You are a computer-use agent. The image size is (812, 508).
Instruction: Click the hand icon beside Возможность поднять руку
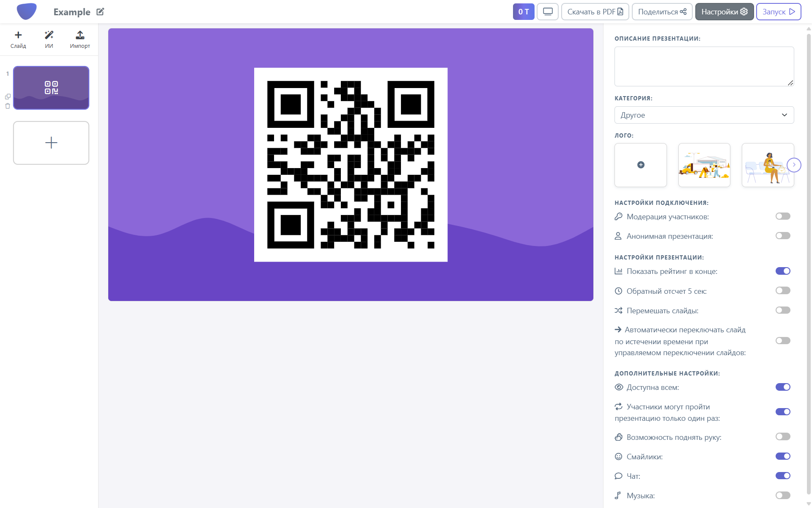pyautogui.click(x=618, y=437)
